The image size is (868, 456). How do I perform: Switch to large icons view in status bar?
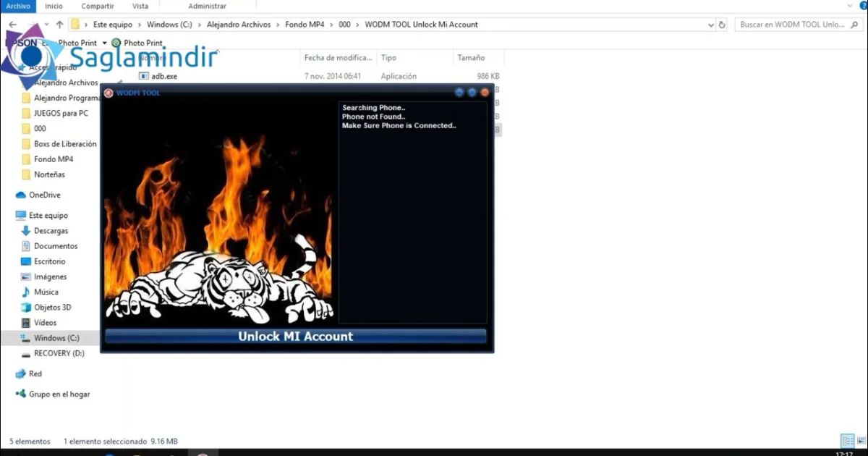point(860,441)
